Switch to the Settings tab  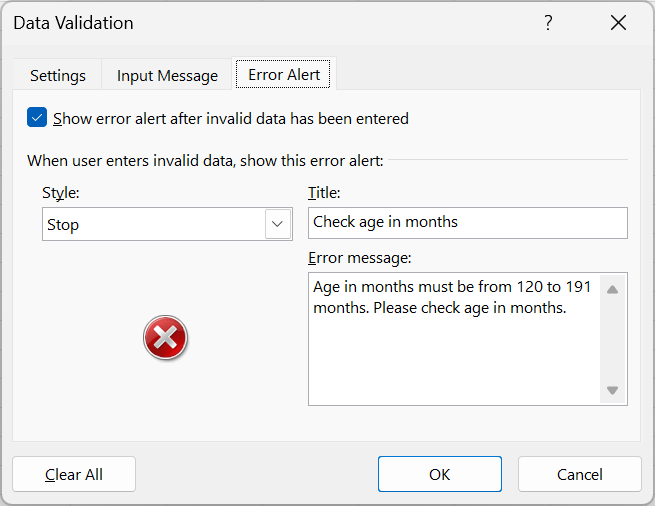click(58, 76)
